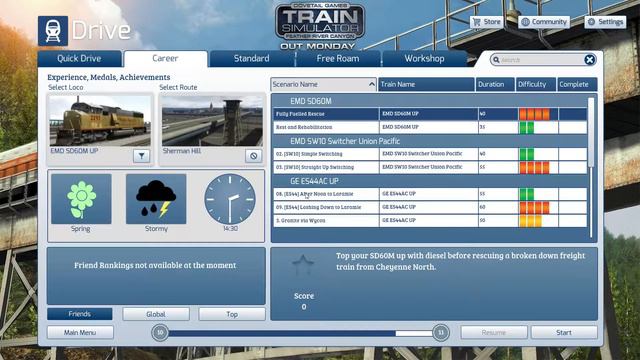Collapse EMD SD60M group header

(430, 101)
